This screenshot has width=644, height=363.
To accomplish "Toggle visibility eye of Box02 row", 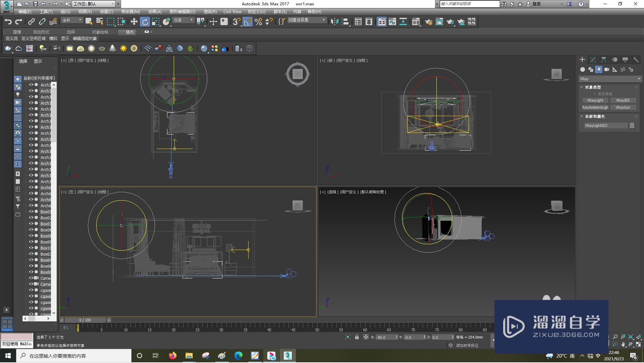I will coord(31,218).
